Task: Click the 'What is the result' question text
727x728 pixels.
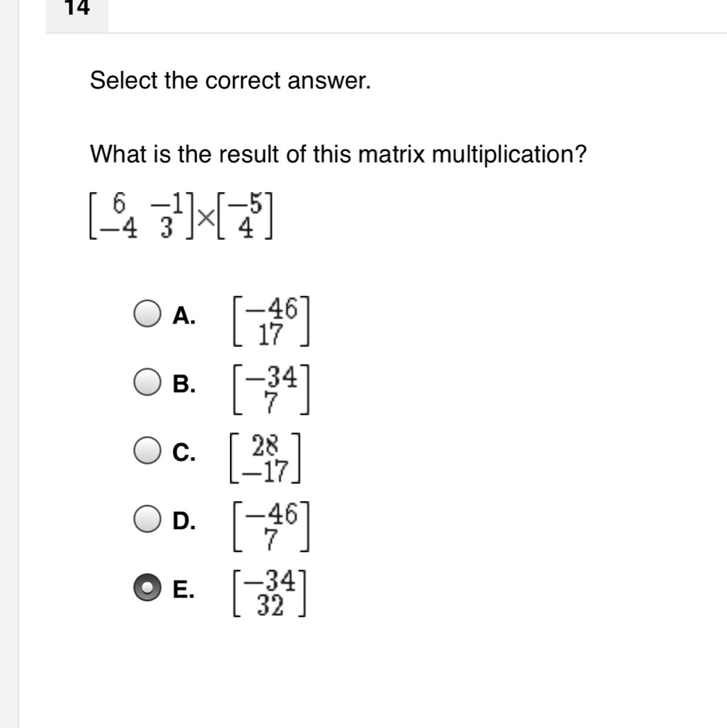Action: point(338,154)
